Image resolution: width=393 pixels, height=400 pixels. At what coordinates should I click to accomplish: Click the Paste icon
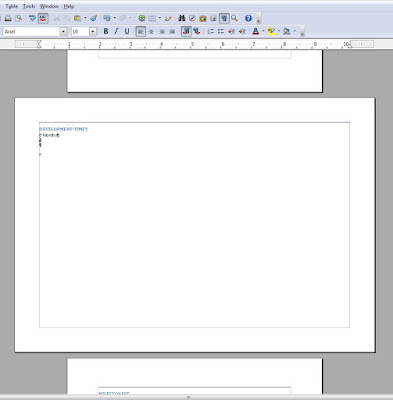(78, 18)
